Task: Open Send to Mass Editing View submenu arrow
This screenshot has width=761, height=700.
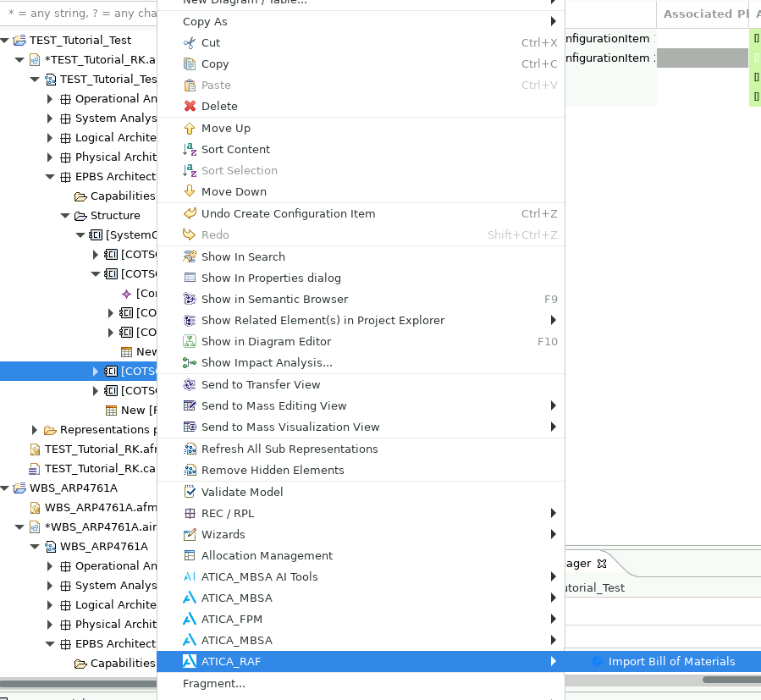Action: pos(553,405)
